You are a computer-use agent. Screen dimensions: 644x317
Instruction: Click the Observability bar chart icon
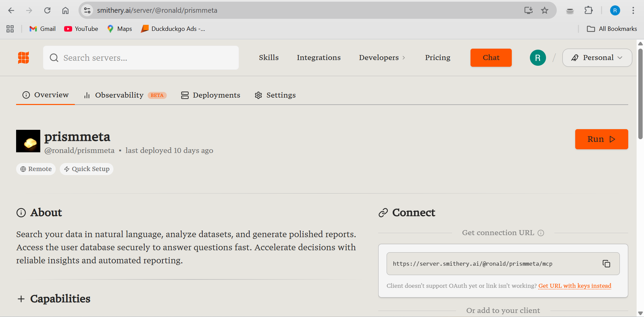coord(87,95)
